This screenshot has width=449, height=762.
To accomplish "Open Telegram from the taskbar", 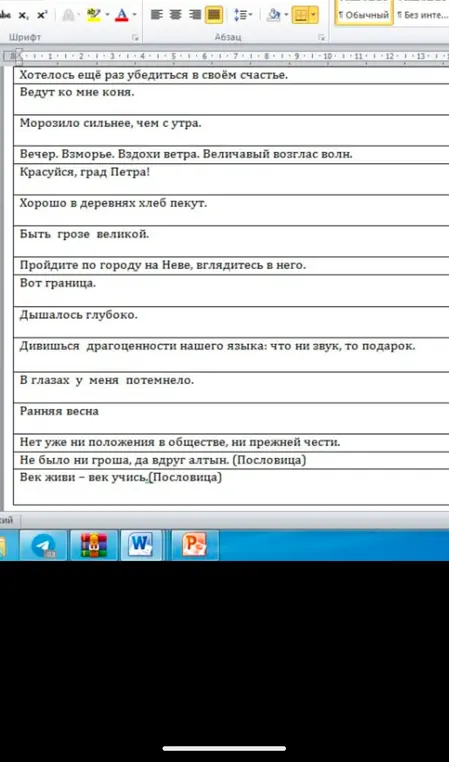I will click(43, 545).
